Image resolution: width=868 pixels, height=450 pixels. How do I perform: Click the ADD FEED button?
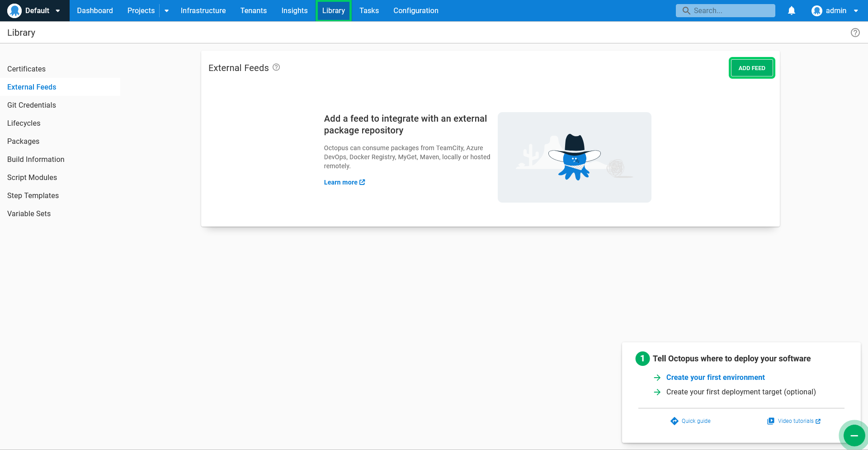[752, 68]
